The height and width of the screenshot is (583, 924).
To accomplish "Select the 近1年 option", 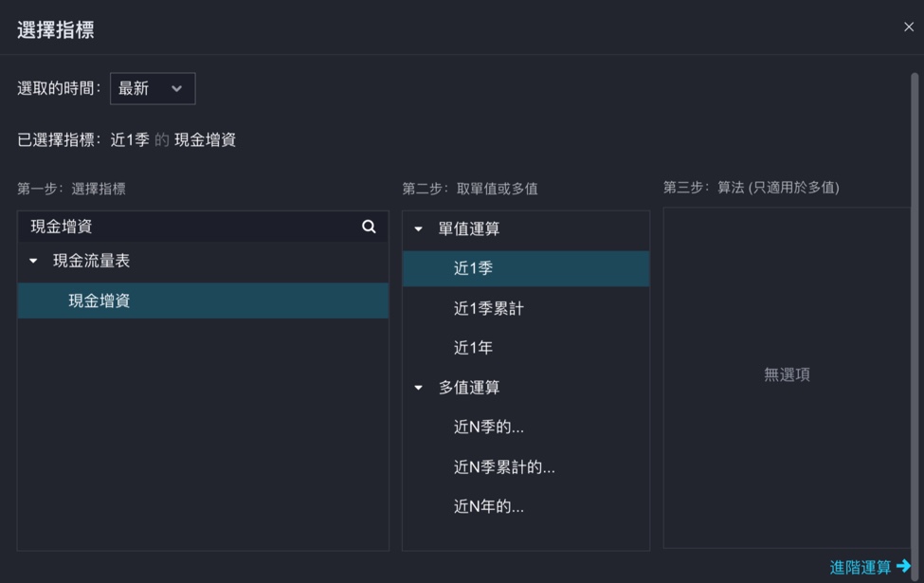I will 473,348.
